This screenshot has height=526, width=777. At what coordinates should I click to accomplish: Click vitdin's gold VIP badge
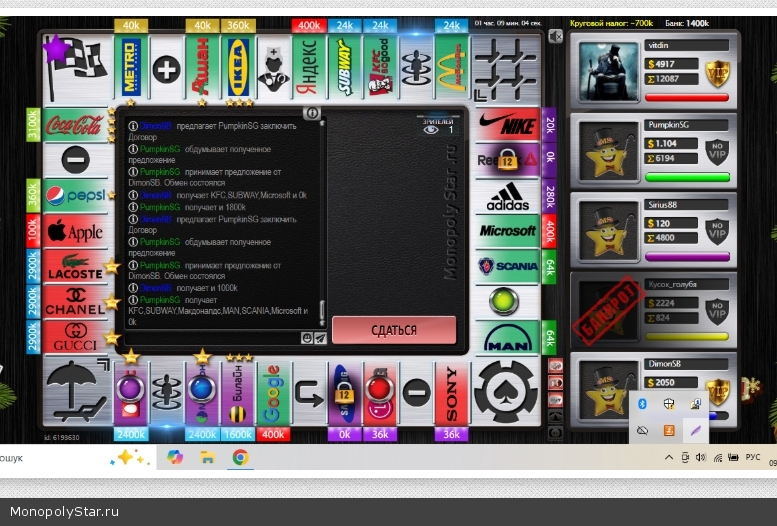[x=717, y=73]
